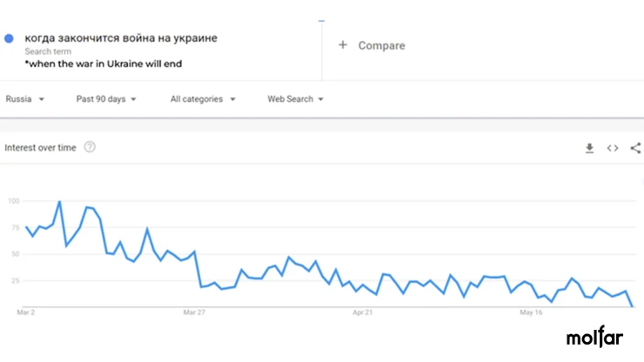Click the Mar 27 date axis label
This screenshot has width=644, height=362.
point(194,312)
